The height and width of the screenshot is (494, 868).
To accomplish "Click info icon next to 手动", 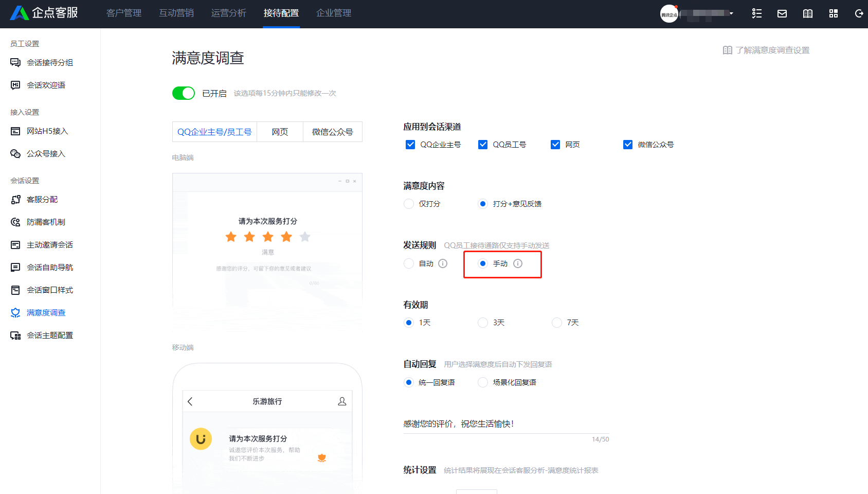I will pyautogui.click(x=518, y=263).
